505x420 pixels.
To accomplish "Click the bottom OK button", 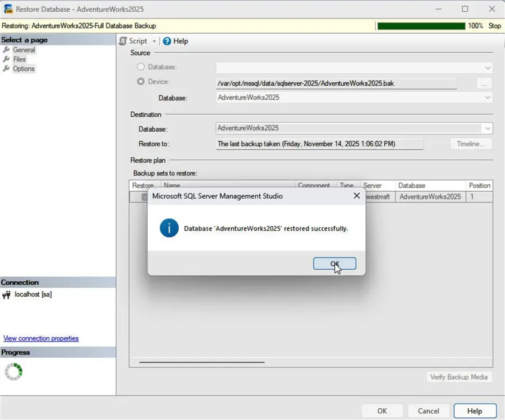I will [382, 411].
